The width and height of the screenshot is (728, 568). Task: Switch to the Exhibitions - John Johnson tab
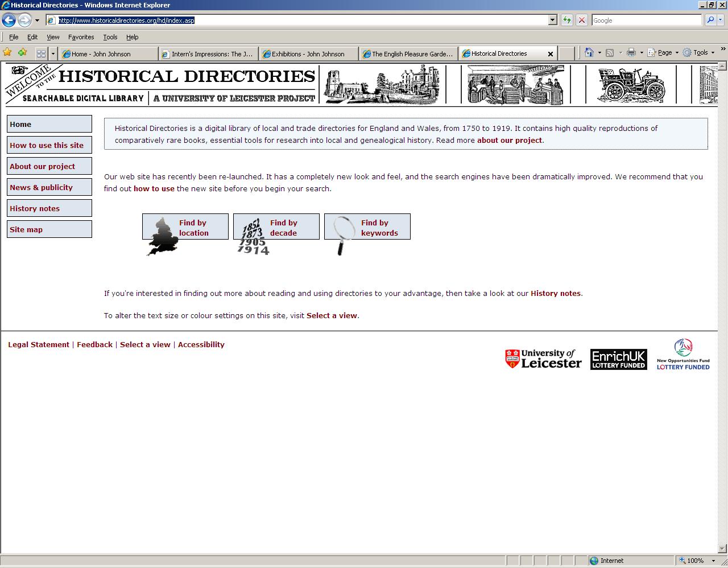309,53
